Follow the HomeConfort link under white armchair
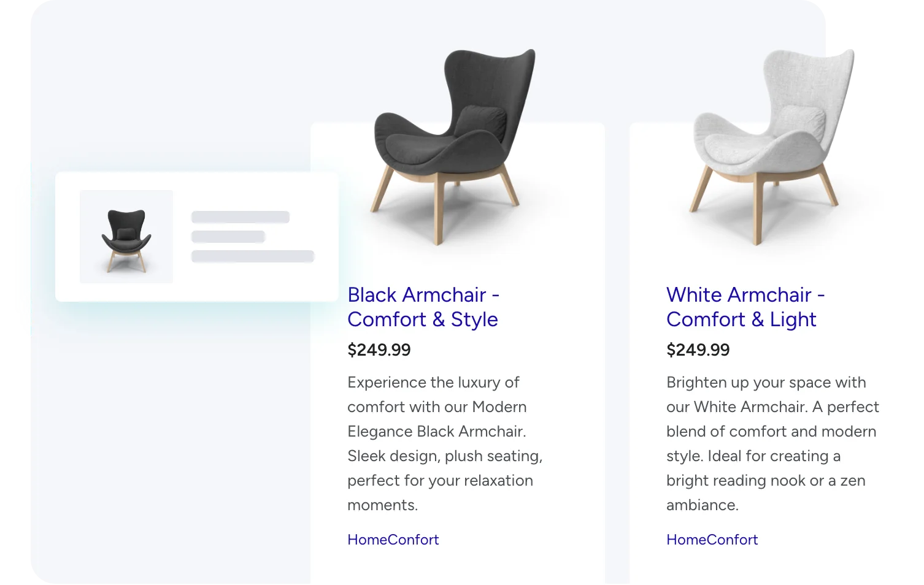Image resolution: width=924 pixels, height=585 pixels. (712, 540)
